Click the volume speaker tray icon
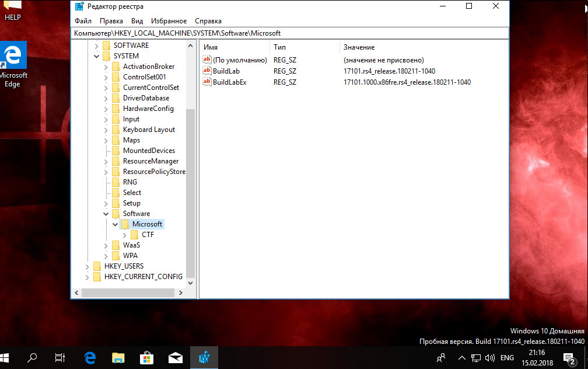Image resolution: width=588 pixels, height=369 pixels. coord(490,358)
